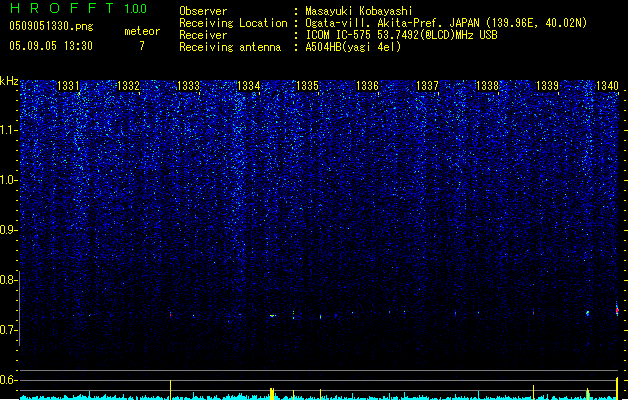
Task: Click time marker 1340
Action: 607,86
